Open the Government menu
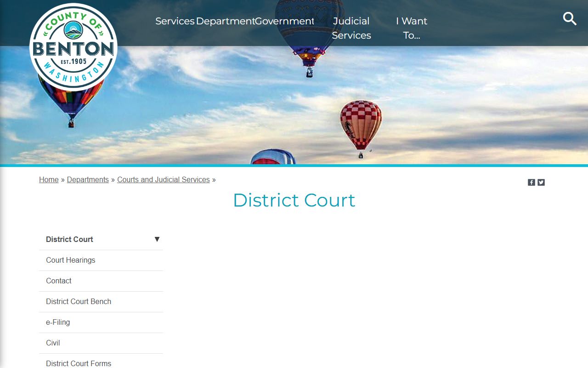This screenshot has height=368, width=588. click(x=284, y=21)
